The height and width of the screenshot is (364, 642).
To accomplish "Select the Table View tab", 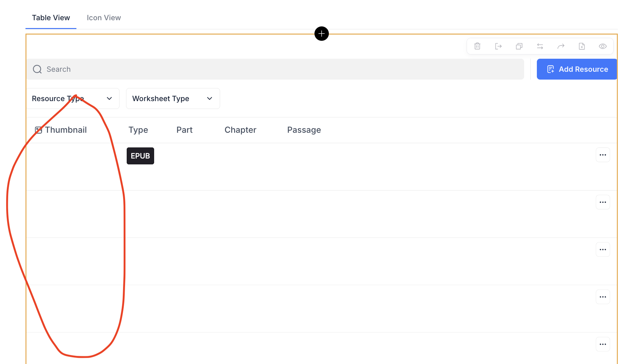I will [51, 18].
